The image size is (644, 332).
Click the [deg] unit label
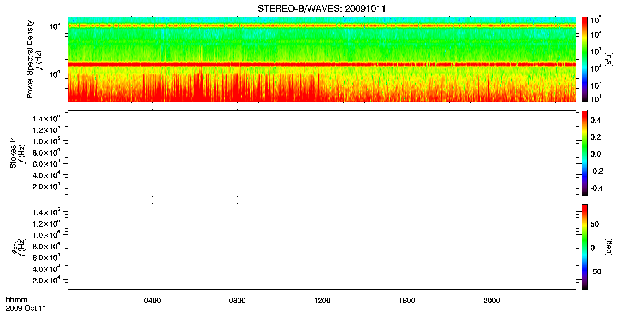pos(608,247)
